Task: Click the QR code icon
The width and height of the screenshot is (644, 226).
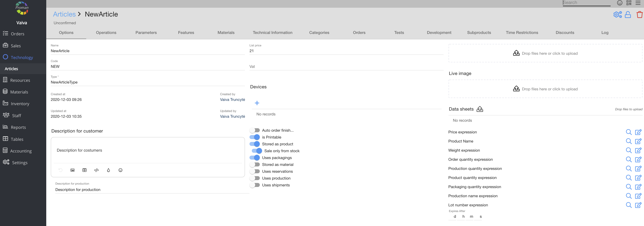Action: [629, 3]
